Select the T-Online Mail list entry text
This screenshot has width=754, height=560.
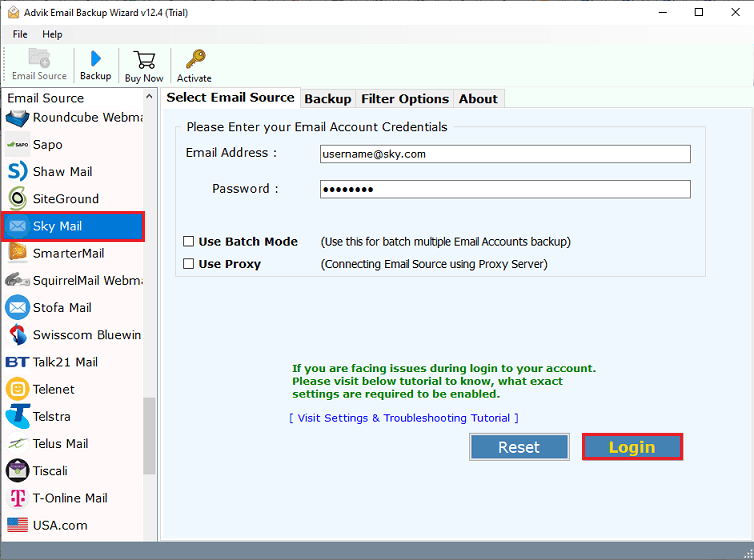(x=70, y=498)
